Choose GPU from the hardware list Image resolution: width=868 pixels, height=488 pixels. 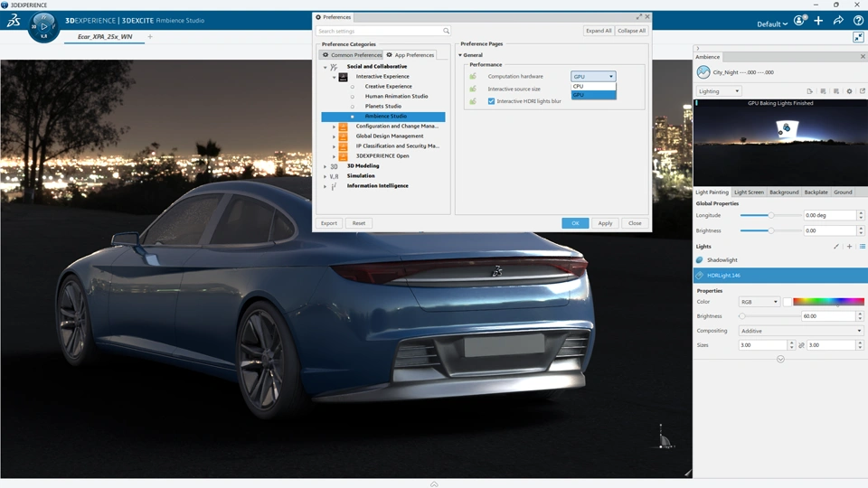[x=593, y=95]
